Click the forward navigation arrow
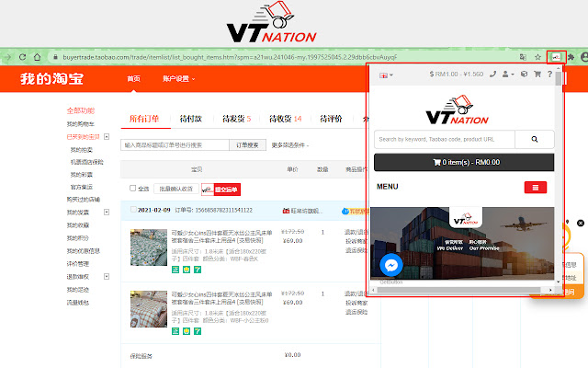Image resolution: width=588 pixels, height=368 pixels. (7, 57)
